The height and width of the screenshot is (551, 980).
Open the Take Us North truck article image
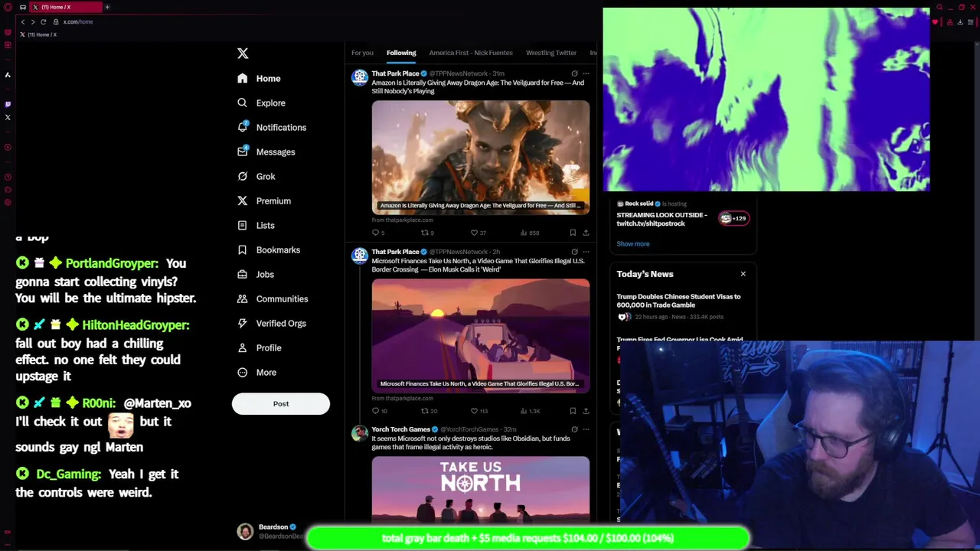coord(481,335)
